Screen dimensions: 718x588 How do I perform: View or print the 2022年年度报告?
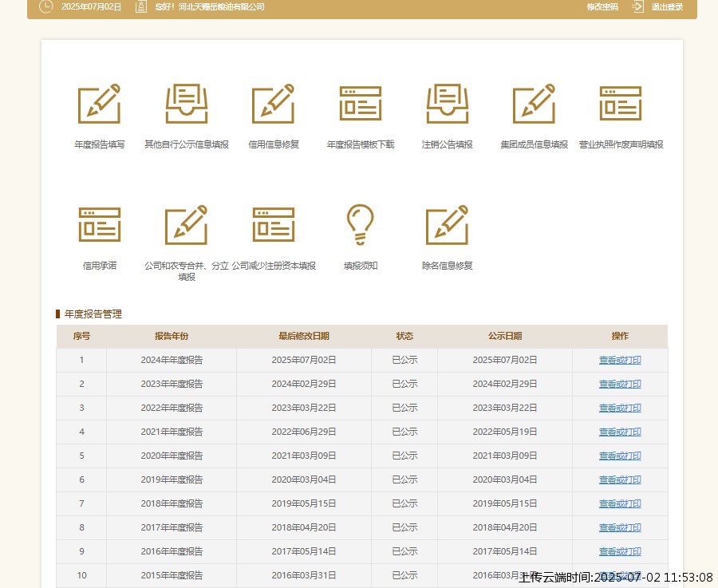pyautogui.click(x=620, y=408)
